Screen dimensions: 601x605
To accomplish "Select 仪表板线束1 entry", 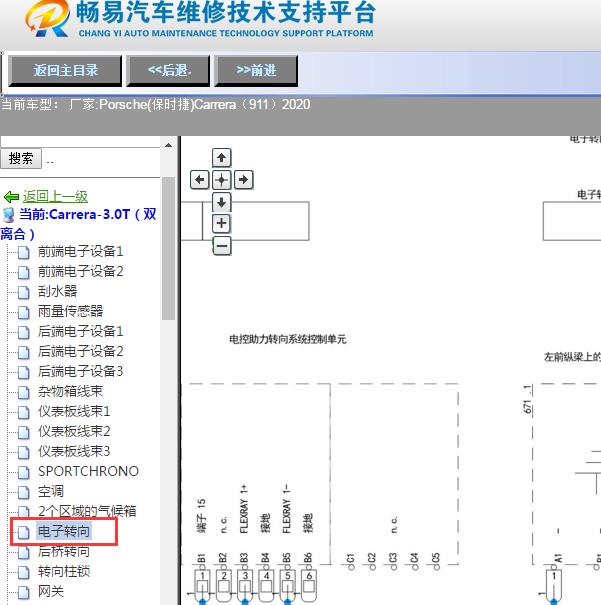I will 74,411.
